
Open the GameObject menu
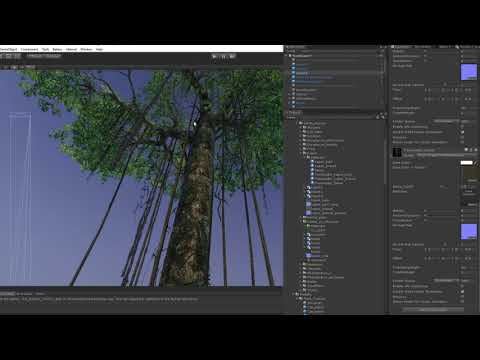coord(8,49)
